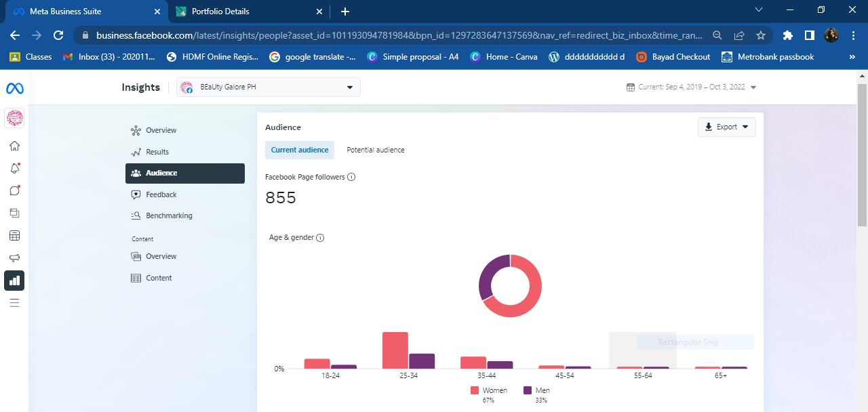Show more bookmarks with double chevron
The image size is (868, 412).
[x=852, y=57]
